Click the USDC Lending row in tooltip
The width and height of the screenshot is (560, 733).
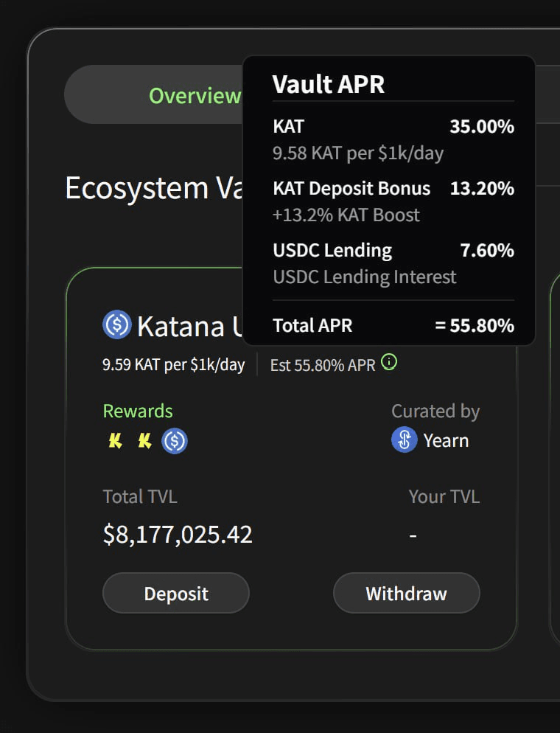coord(393,263)
